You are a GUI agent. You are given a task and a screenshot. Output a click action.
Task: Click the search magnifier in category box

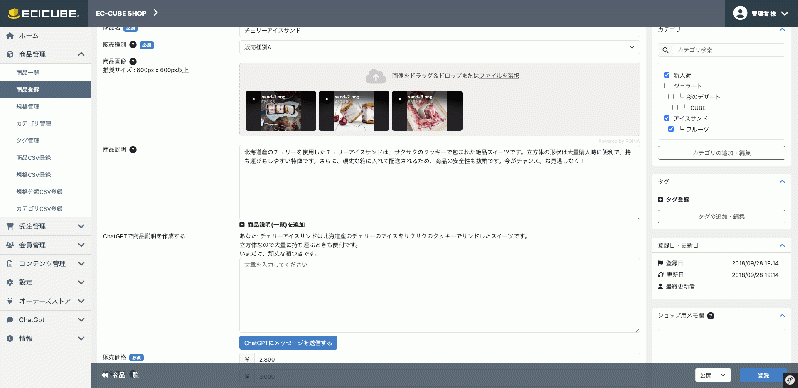point(665,50)
